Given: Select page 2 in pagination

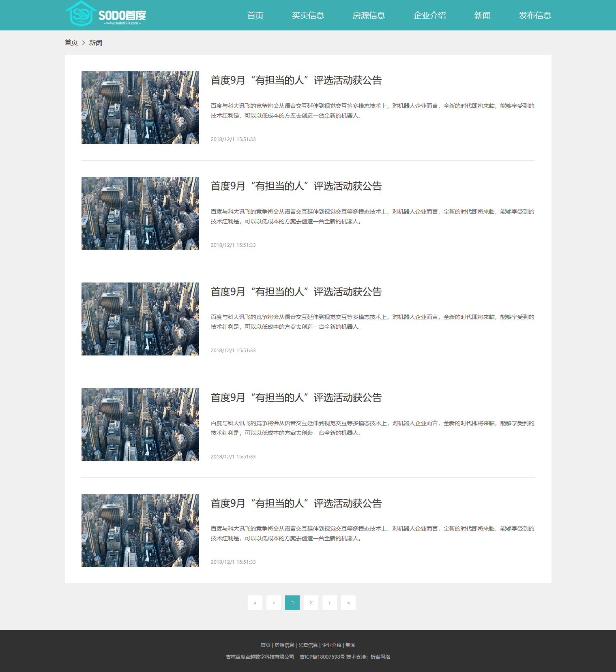Looking at the screenshot, I should 311,603.
